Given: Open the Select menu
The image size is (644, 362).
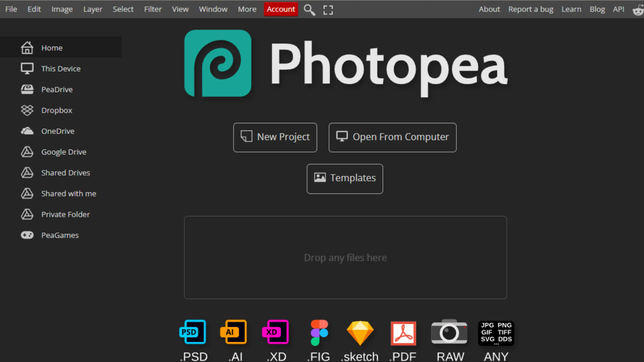Looking at the screenshot, I should 123,9.
